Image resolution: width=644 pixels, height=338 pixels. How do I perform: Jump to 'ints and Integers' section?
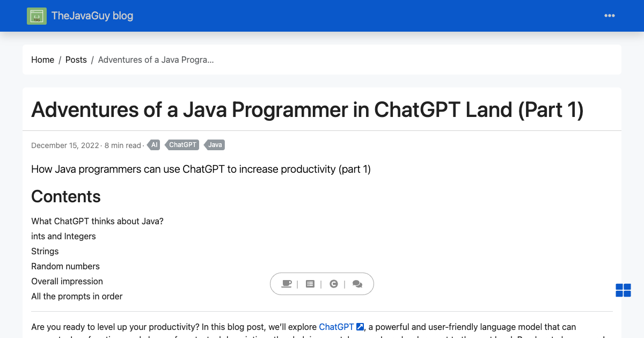[x=63, y=236]
